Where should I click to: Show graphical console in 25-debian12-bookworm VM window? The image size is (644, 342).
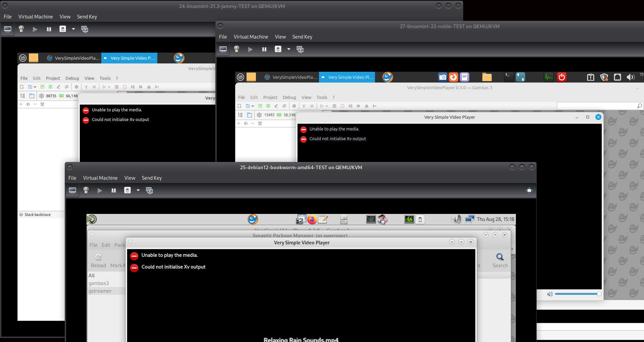[72, 190]
